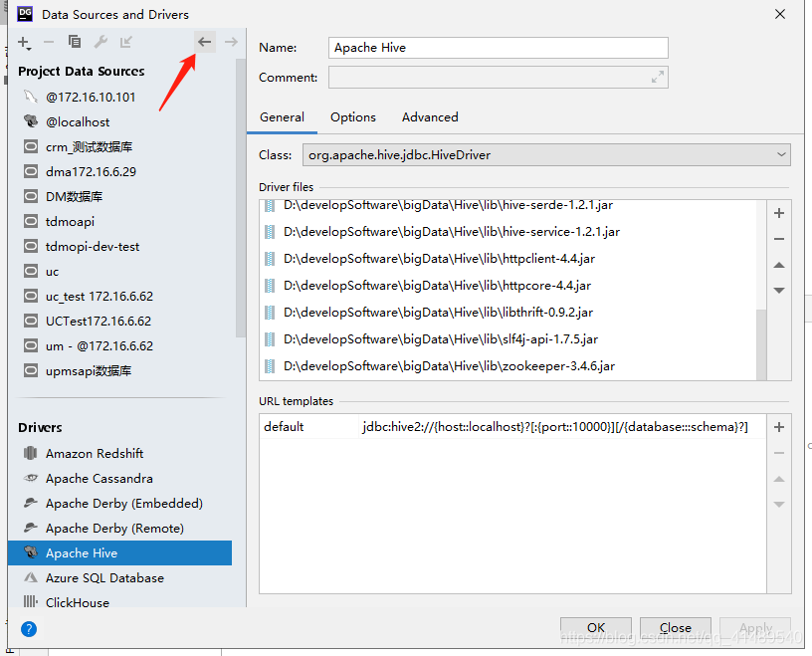The width and height of the screenshot is (812, 656).
Task: Click the OK button
Action: (595, 627)
